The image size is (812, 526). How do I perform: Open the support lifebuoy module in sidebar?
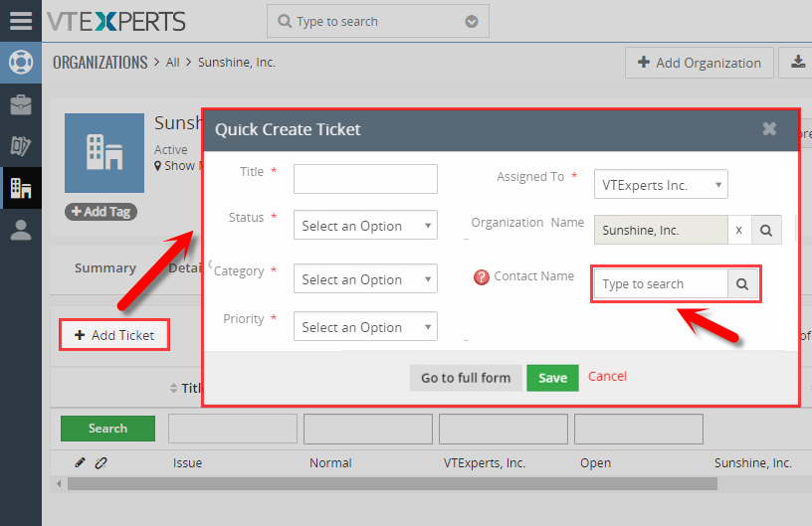point(21,62)
